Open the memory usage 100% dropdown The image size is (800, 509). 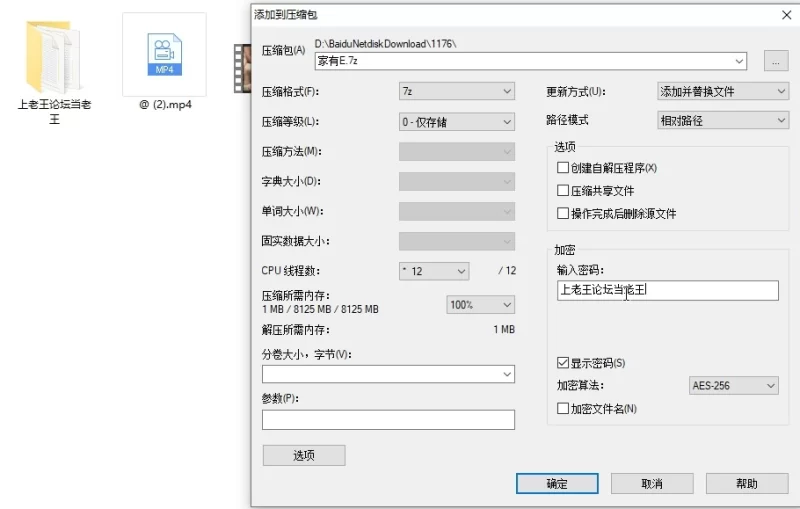(480, 305)
